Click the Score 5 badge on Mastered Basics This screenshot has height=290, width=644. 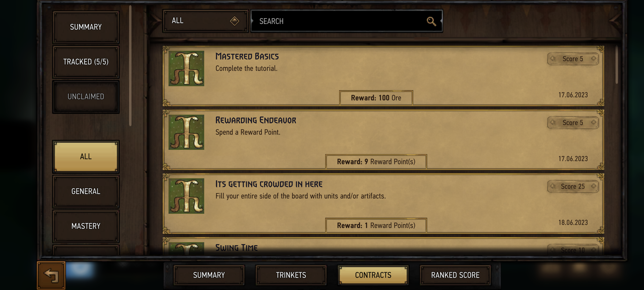[573, 59]
